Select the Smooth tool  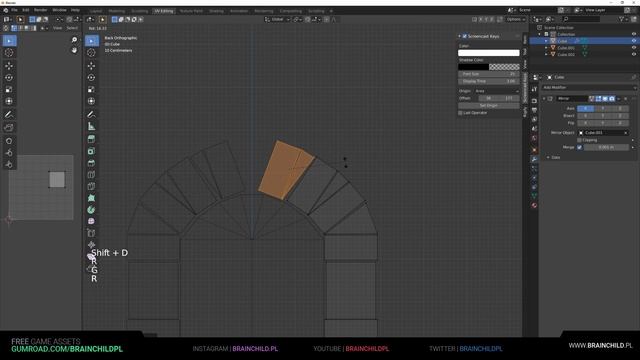[91, 221]
